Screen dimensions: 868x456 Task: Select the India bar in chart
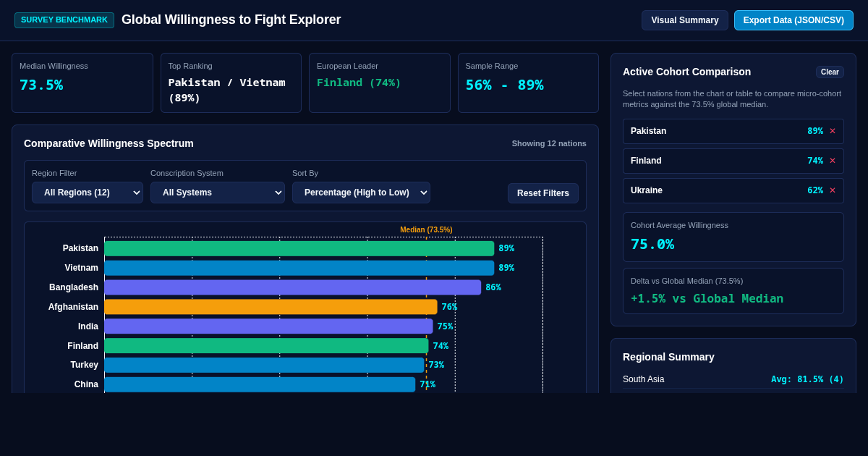pyautogui.click(x=268, y=326)
